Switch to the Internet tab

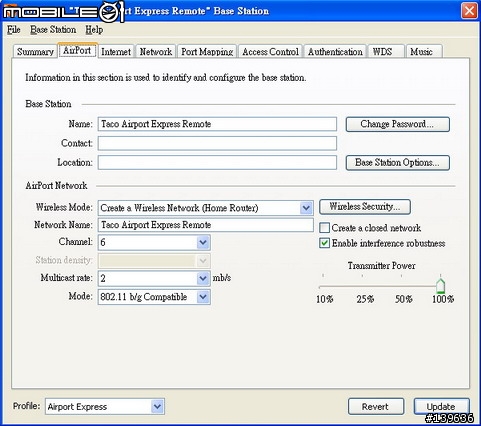[116, 52]
